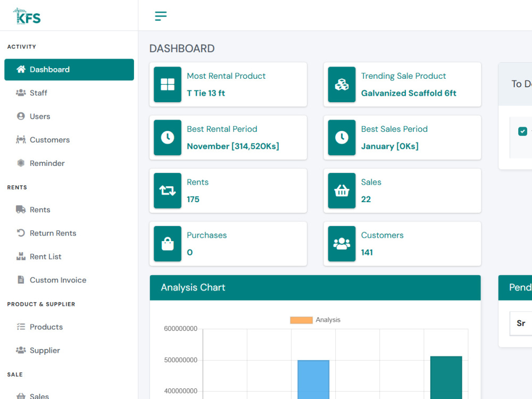Open the Products link
Viewport: 532px width, 399px height.
tap(69, 327)
